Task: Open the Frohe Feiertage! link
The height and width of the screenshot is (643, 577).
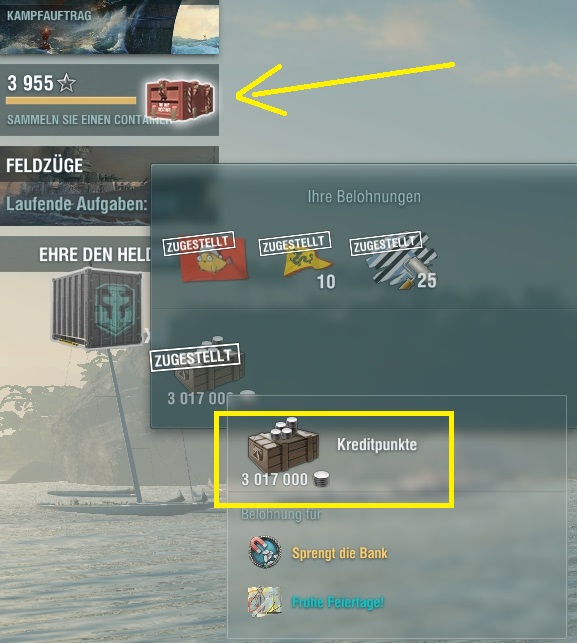Action: (338, 602)
